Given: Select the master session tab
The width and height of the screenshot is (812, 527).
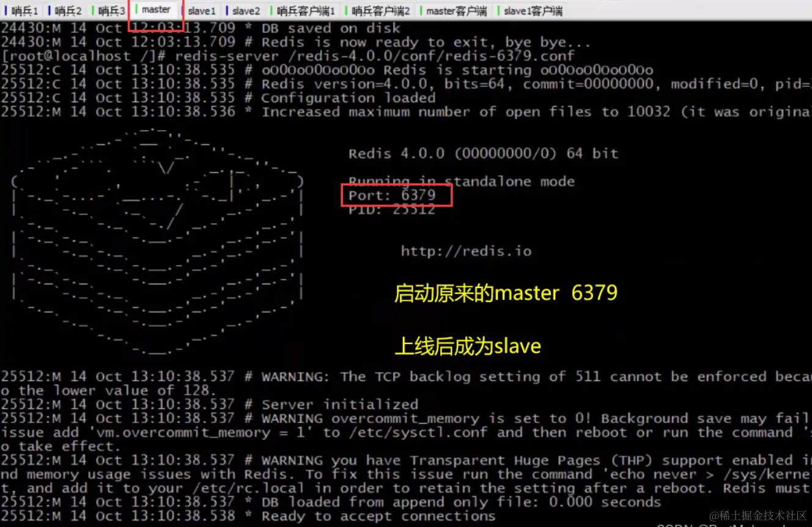Looking at the screenshot, I should tap(155, 10).
